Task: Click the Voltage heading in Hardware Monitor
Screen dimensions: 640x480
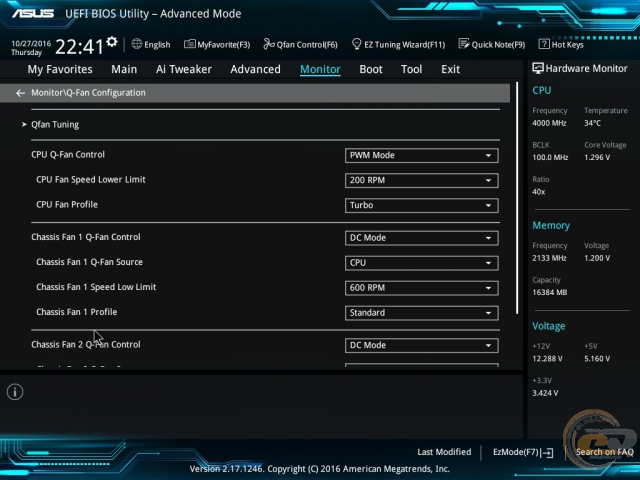Action: (549, 326)
